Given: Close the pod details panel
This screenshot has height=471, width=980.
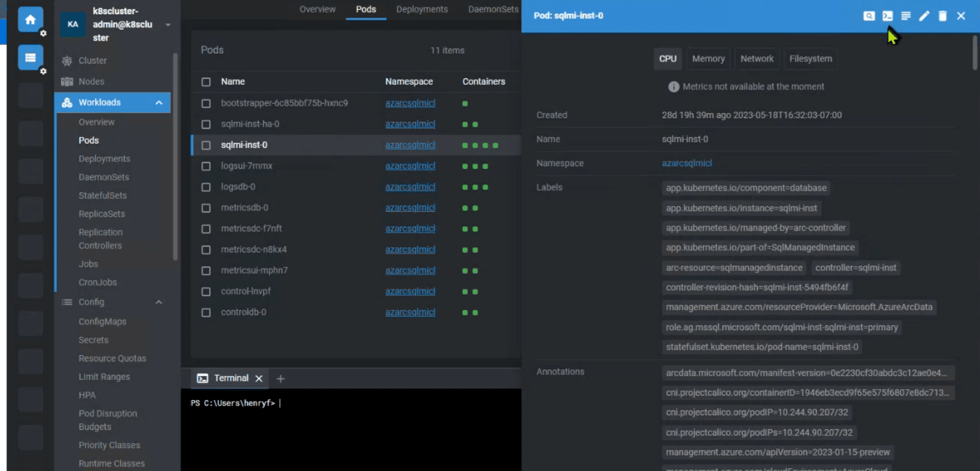Looking at the screenshot, I should [961, 16].
